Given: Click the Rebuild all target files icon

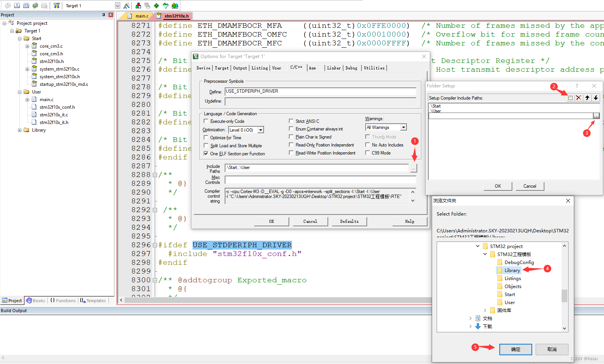Looking at the screenshot, I should 26,5.
